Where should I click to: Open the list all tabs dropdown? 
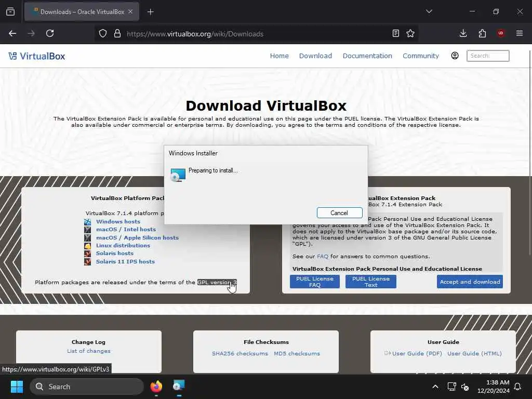tap(429, 11)
